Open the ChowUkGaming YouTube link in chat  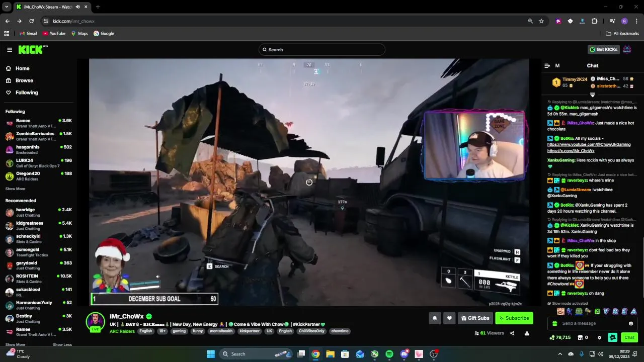coord(589,145)
